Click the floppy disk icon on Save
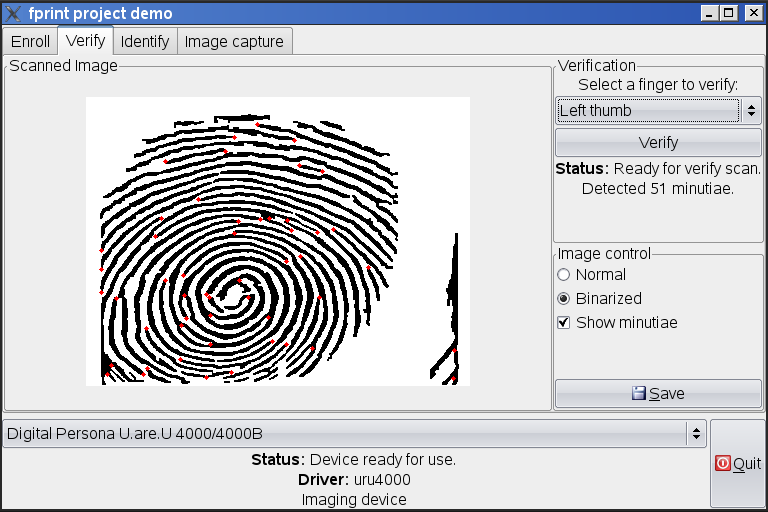This screenshot has height=512, width=768. (639, 393)
